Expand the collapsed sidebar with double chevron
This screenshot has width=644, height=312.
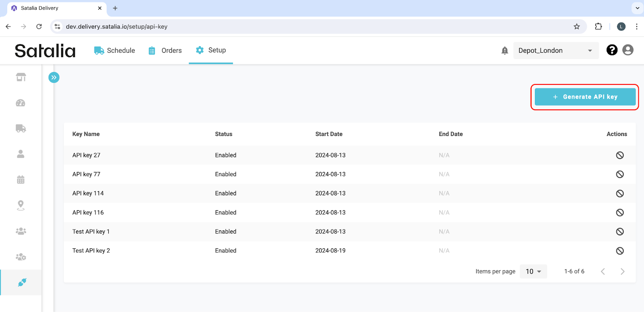(54, 77)
